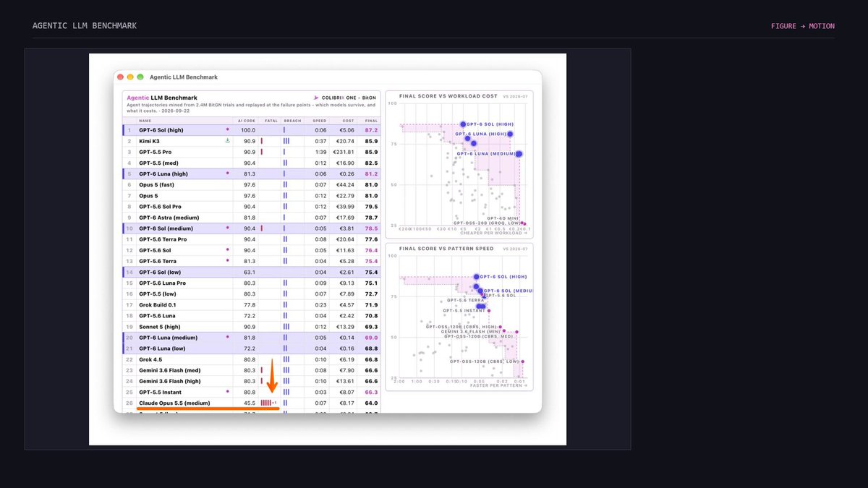Viewport: 868px width, 488px height.
Task: Open the Claude Opus 5.5 (medium) row
Action: (252, 403)
